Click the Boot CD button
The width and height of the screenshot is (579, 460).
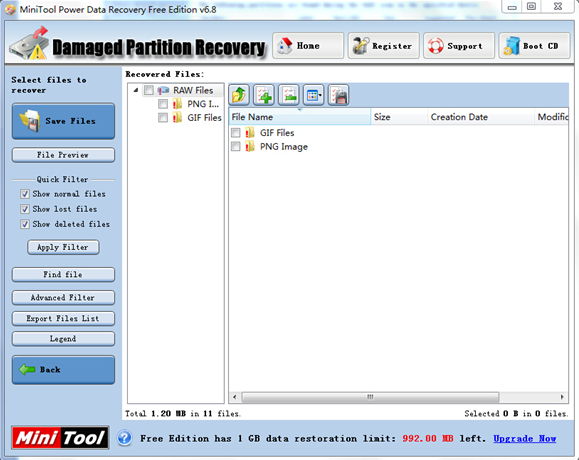pos(534,46)
